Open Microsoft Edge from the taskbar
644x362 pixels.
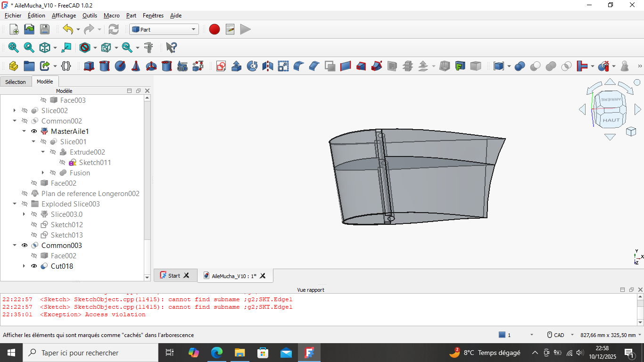coord(216,353)
